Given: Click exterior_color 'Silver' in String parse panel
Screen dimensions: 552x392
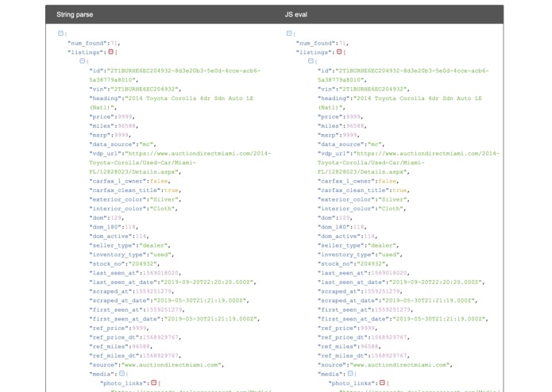Looking at the screenshot, I should click(x=164, y=199).
